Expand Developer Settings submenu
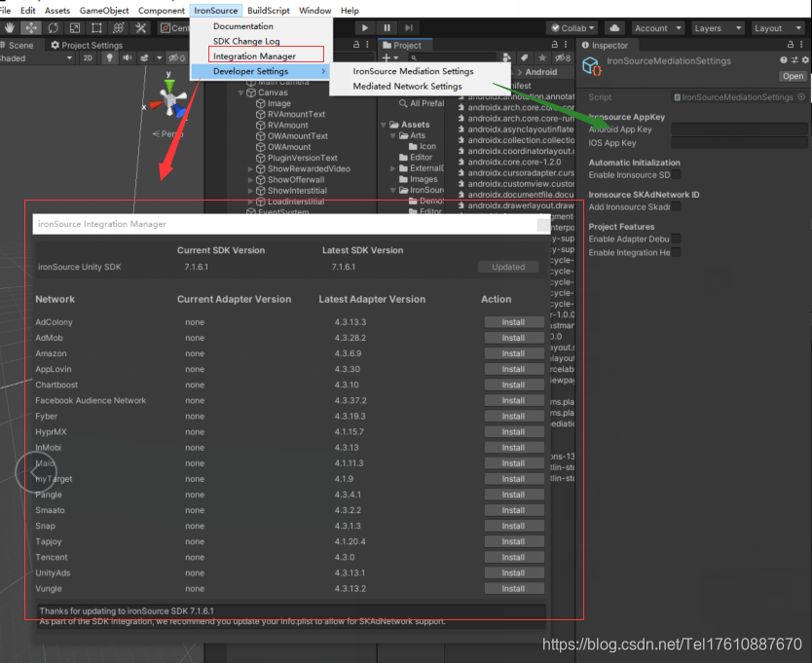812x663 pixels. click(x=262, y=71)
